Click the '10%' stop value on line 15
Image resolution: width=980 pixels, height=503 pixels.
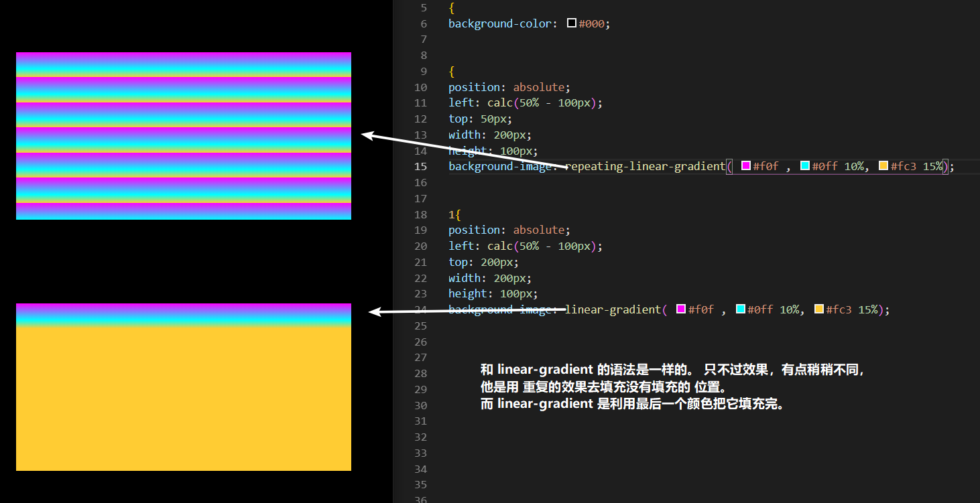pyautogui.click(x=854, y=166)
